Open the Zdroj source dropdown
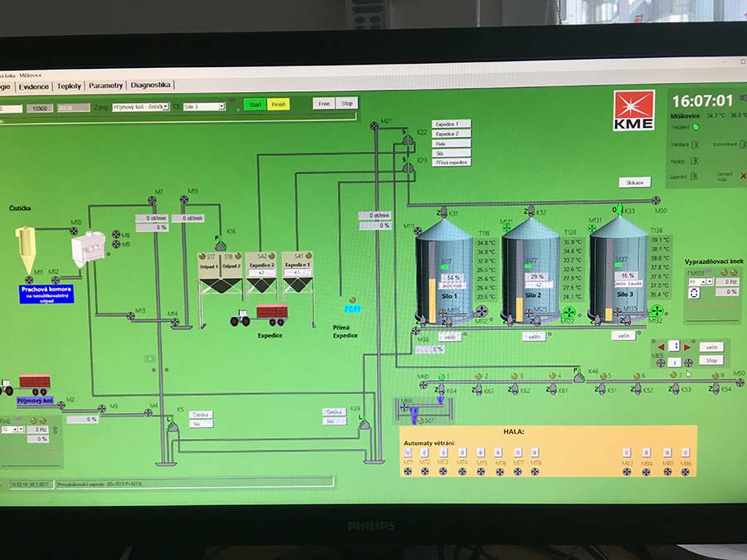 [140, 106]
